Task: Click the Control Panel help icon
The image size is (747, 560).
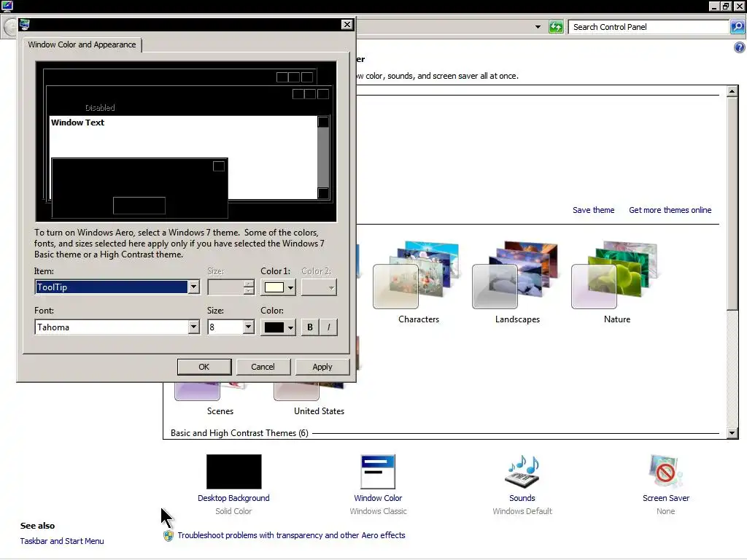Action: 740,47
